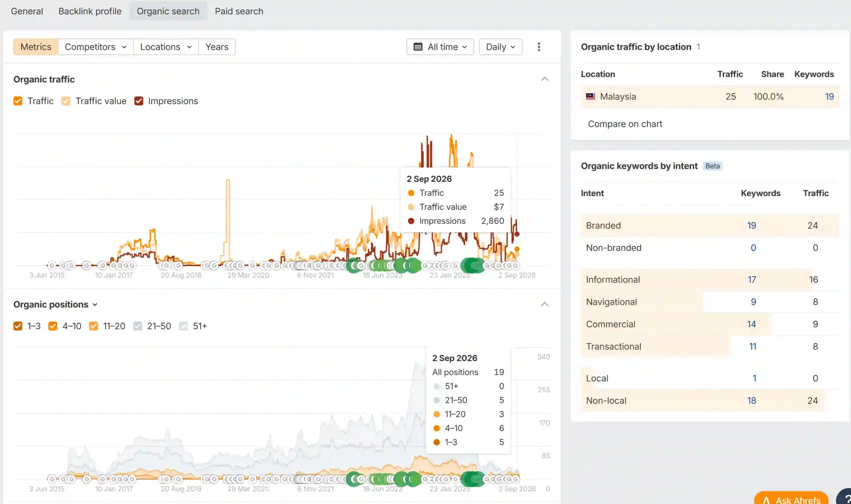Open Non-local keywords count 18

pos(752,401)
